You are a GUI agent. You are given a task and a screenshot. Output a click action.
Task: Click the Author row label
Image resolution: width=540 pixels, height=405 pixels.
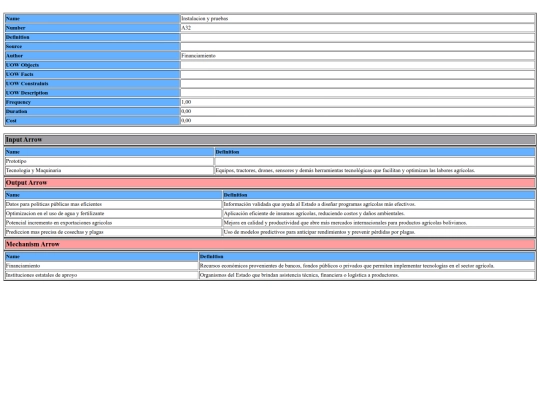92,56
